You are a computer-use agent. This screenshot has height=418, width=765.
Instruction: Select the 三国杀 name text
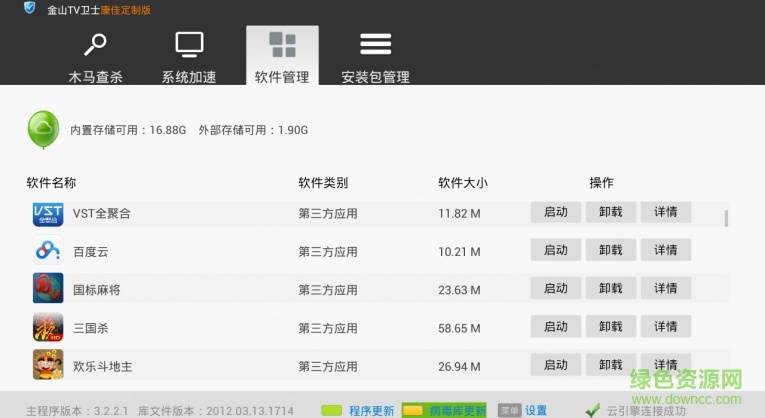click(91, 328)
